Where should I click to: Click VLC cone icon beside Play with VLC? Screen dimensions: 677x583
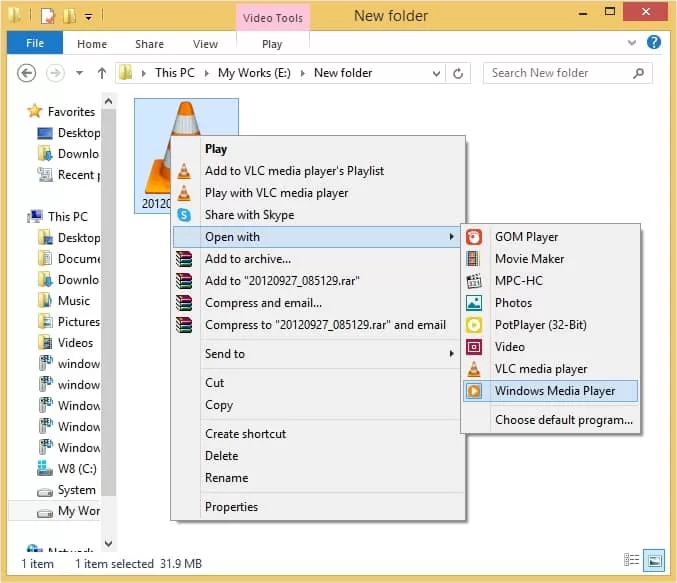(184, 193)
